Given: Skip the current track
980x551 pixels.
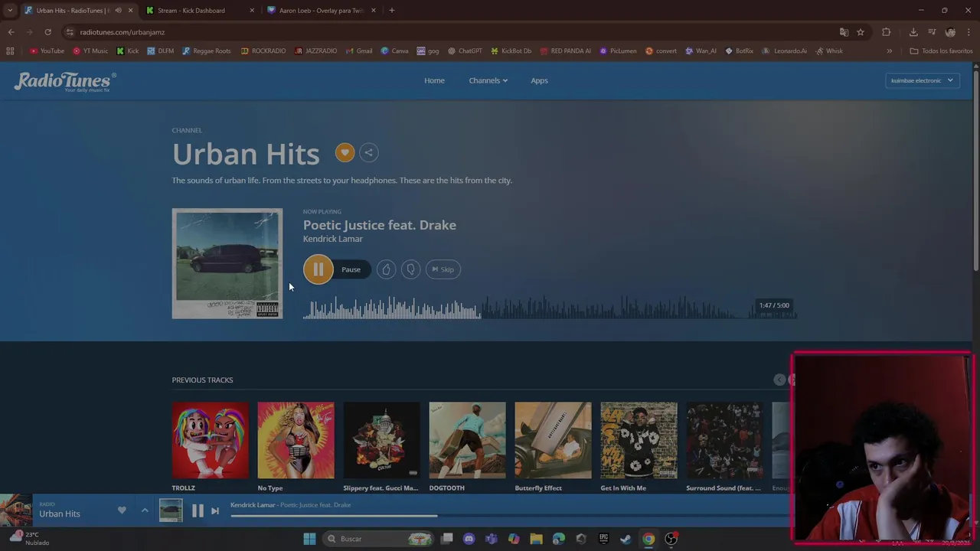Looking at the screenshot, I should 443,269.
